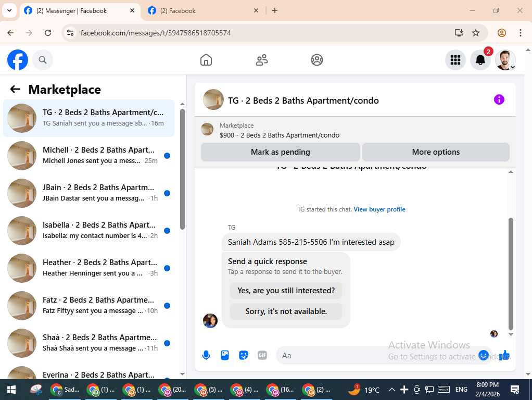Open the Chrome three-dot menu
Viewport: 532px width, 400px height.
(520, 33)
